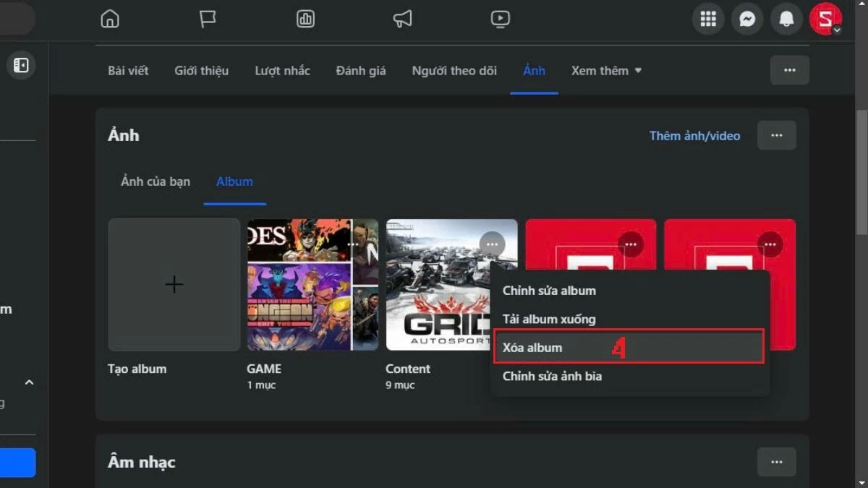Collapse left sidebar chevron up arrow
This screenshot has height=488, width=868.
[x=29, y=382]
